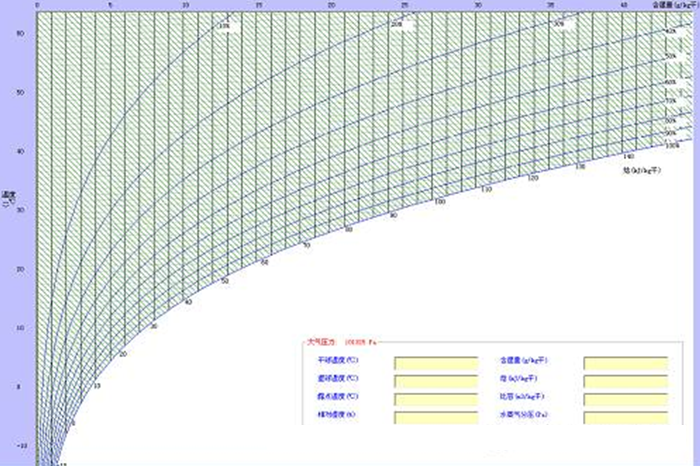Image resolution: width=700 pixels, height=466 pixels.
Task: Click the moisture content (含湿量) input field
Action: coord(625,363)
